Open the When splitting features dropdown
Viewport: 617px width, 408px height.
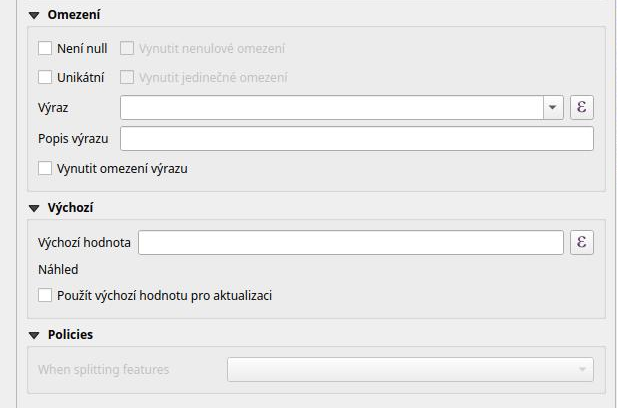pos(410,370)
